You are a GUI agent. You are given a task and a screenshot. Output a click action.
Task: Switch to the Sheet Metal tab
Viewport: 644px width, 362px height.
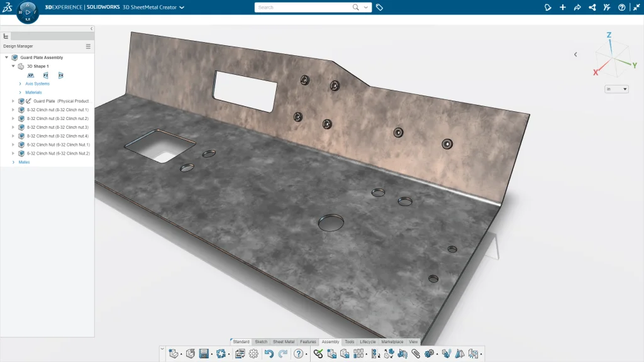click(x=283, y=342)
